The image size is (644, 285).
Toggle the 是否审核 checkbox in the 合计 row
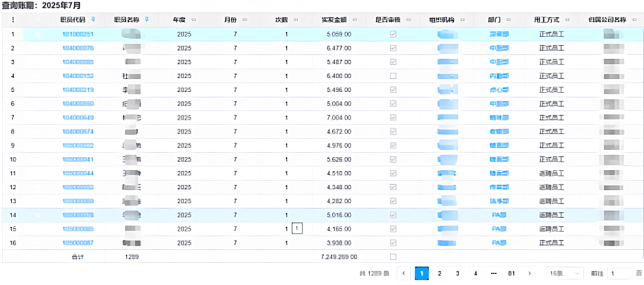tap(393, 256)
